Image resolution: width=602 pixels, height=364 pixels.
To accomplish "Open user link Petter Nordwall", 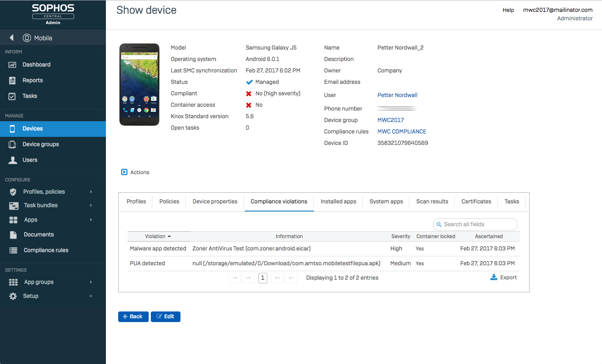I will tap(397, 95).
